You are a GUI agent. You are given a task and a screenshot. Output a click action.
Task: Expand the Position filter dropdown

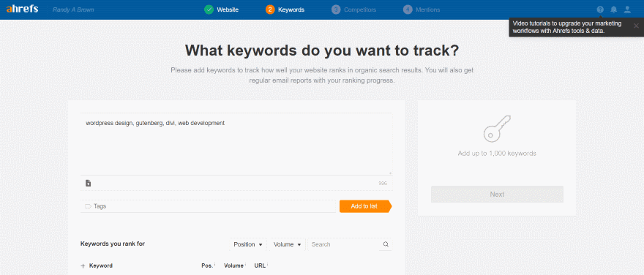247,244
